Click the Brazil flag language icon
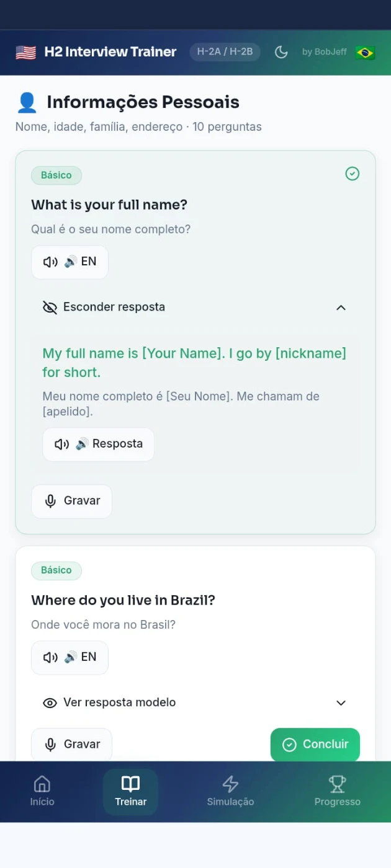 click(365, 52)
